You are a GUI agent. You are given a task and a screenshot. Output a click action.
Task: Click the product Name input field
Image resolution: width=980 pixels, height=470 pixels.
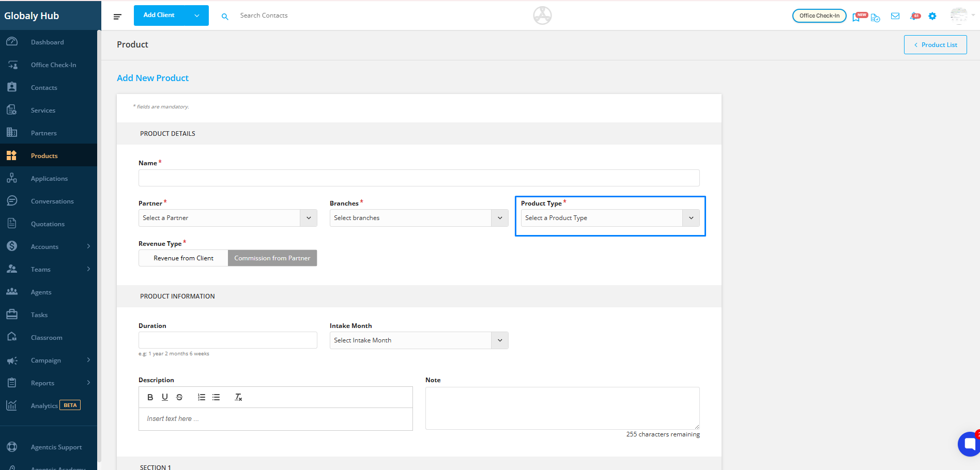tap(419, 178)
